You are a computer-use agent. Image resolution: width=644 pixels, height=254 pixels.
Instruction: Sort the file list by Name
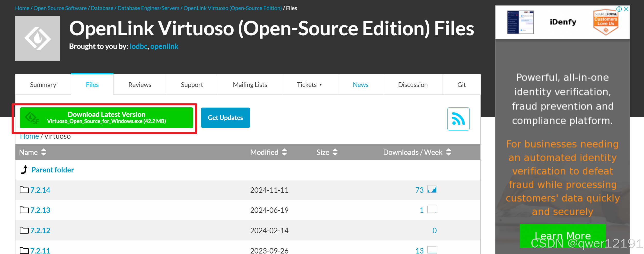tap(33, 152)
